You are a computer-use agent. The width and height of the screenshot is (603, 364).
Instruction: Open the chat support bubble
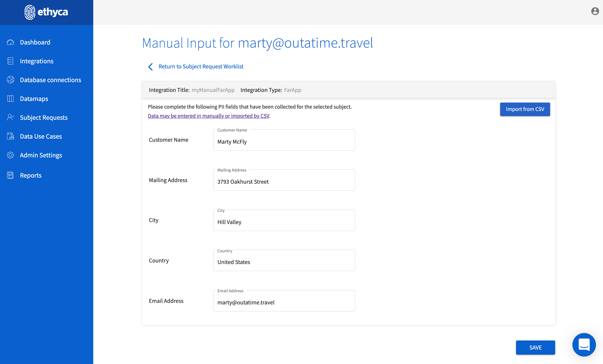(584, 345)
